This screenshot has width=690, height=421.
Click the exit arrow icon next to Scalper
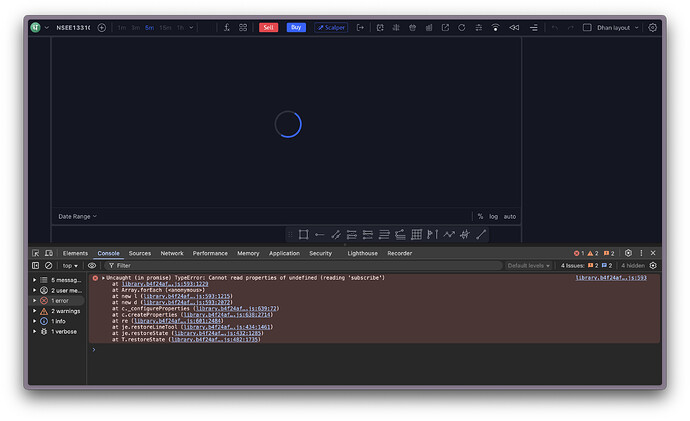tap(360, 27)
